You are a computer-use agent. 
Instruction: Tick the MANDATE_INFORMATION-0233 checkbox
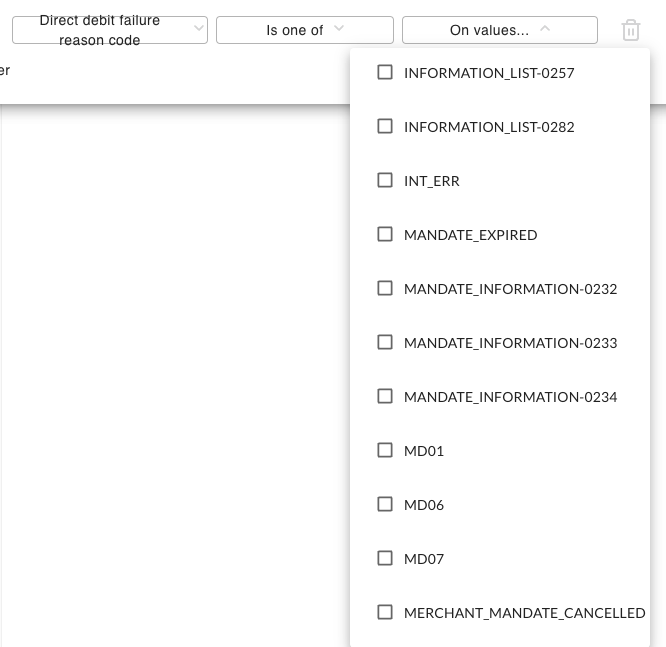385,342
